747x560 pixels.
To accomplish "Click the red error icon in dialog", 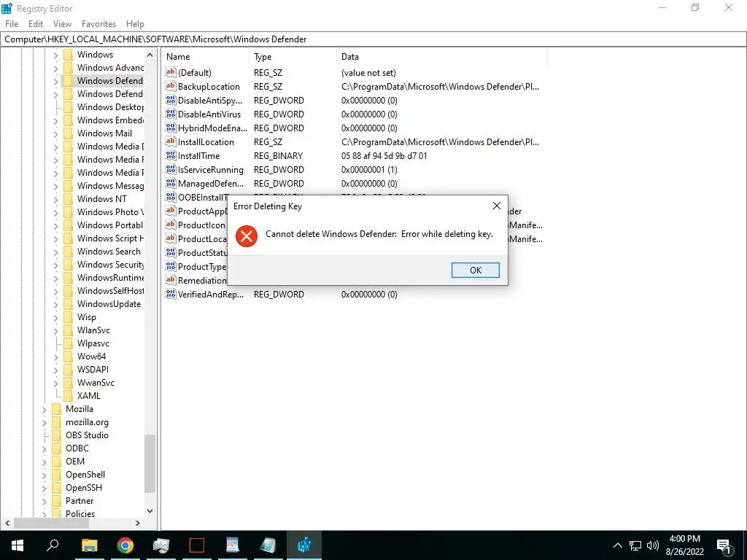I will (247, 236).
